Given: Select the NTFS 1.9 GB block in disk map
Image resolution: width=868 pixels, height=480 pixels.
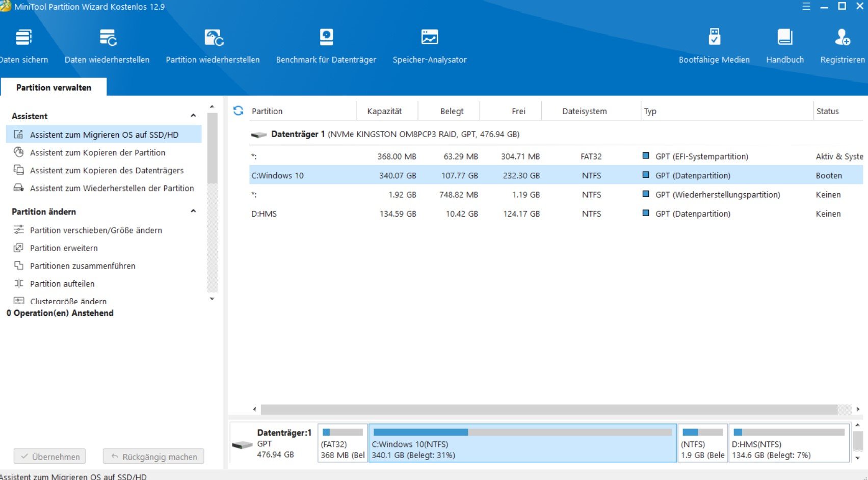Looking at the screenshot, I should pyautogui.click(x=702, y=443).
